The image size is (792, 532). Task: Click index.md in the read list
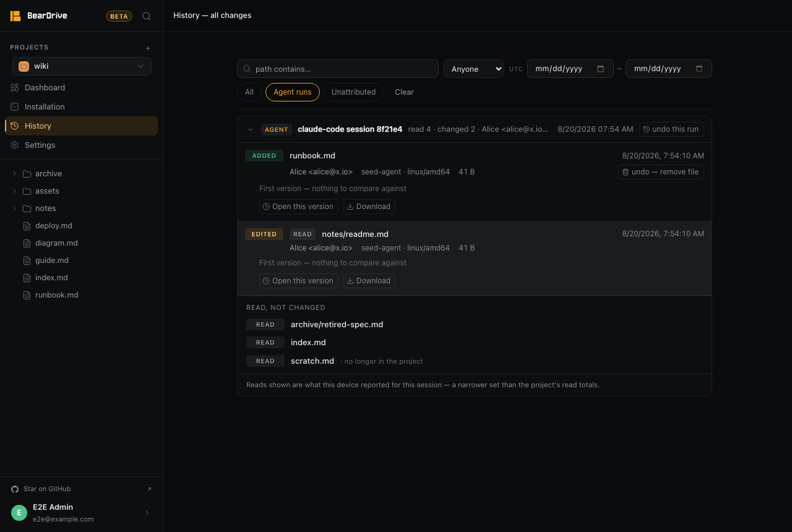[308, 343]
